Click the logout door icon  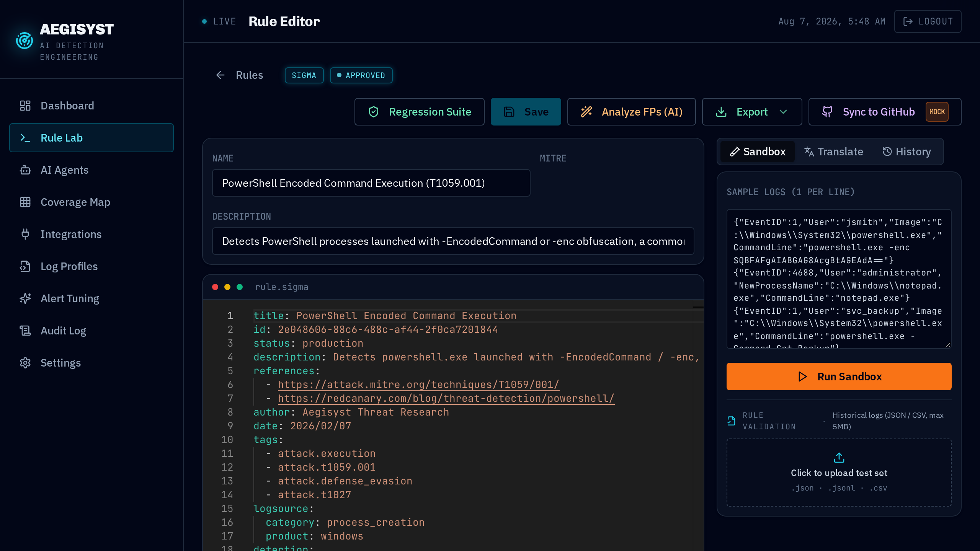click(908, 21)
